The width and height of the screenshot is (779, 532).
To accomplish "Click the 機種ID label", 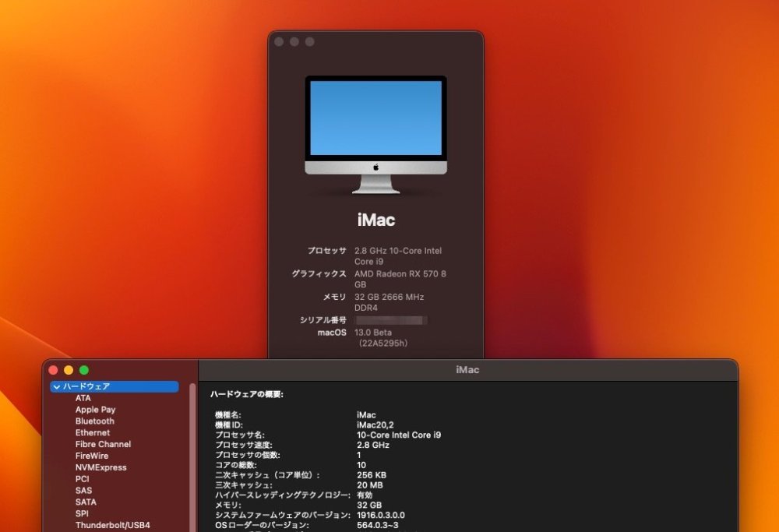I will pos(228,425).
